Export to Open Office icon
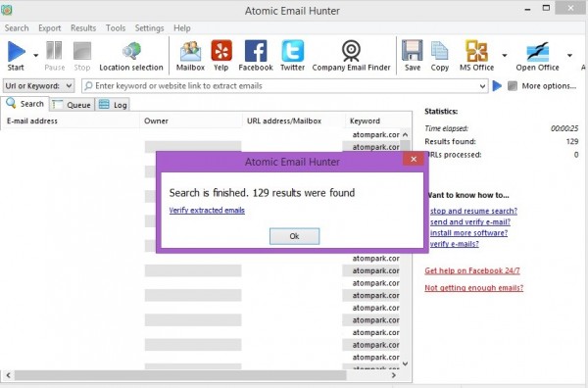588x388 pixels. 538,51
